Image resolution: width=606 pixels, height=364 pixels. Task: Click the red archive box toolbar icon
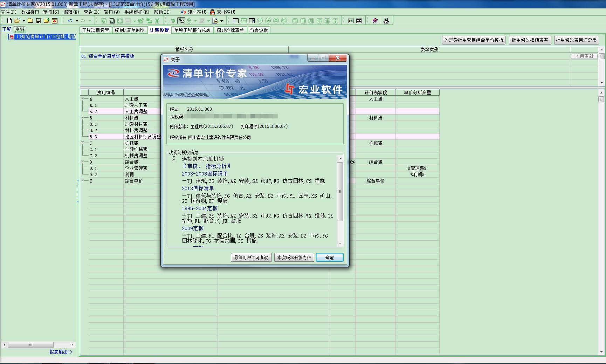[x=55, y=21]
